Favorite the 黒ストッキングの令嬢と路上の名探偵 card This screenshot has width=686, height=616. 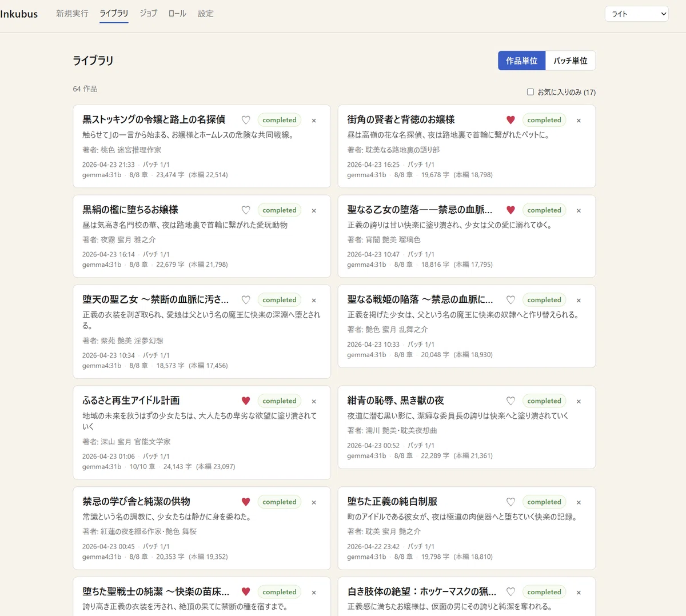pyautogui.click(x=246, y=120)
